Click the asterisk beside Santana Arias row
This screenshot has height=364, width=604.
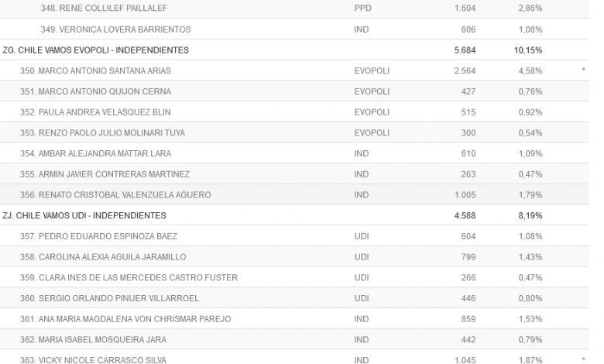tap(583, 71)
